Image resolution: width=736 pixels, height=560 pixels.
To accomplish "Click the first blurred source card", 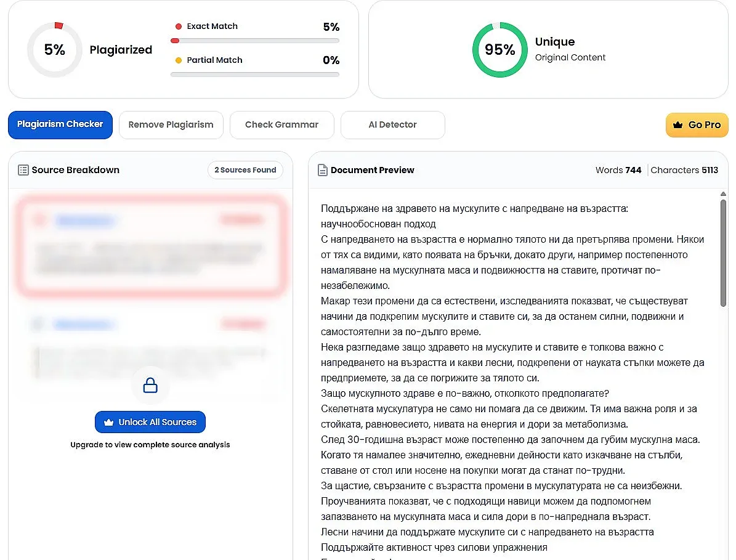I will click(151, 245).
